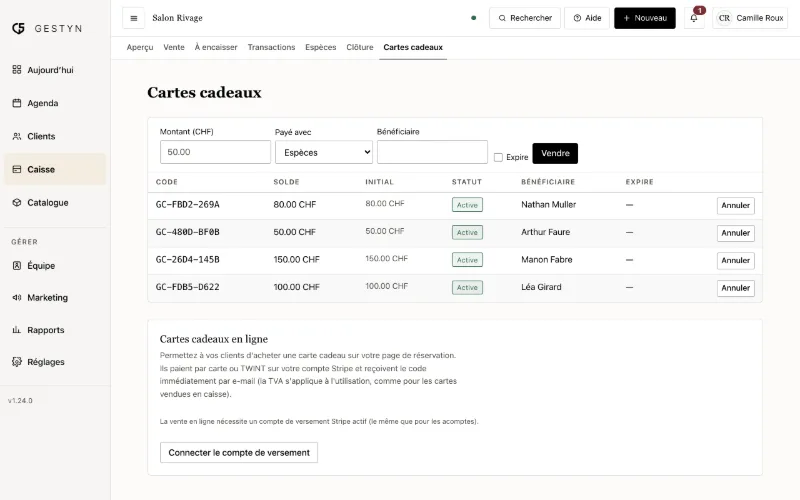Click the Gestyn logo icon
Screen dimensions: 800x500
click(18, 28)
